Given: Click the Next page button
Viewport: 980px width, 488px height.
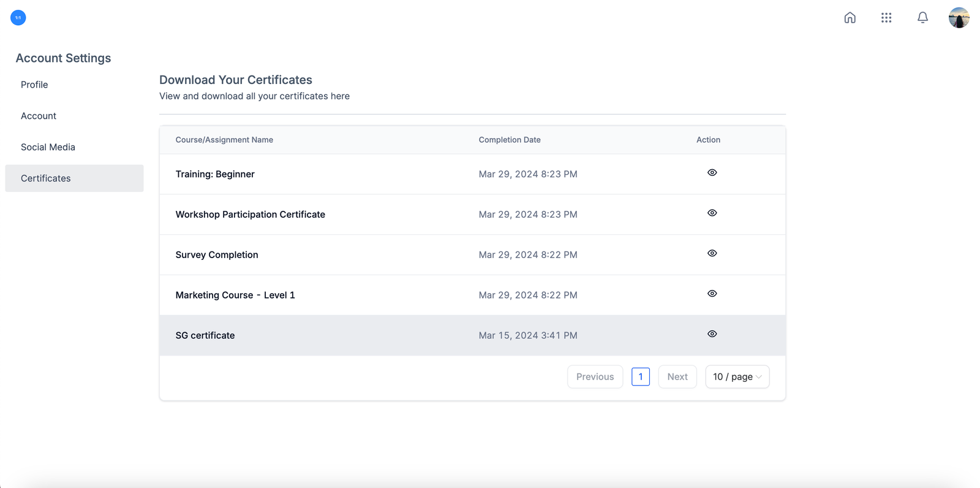Looking at the screenshot, I should (677, 377).
